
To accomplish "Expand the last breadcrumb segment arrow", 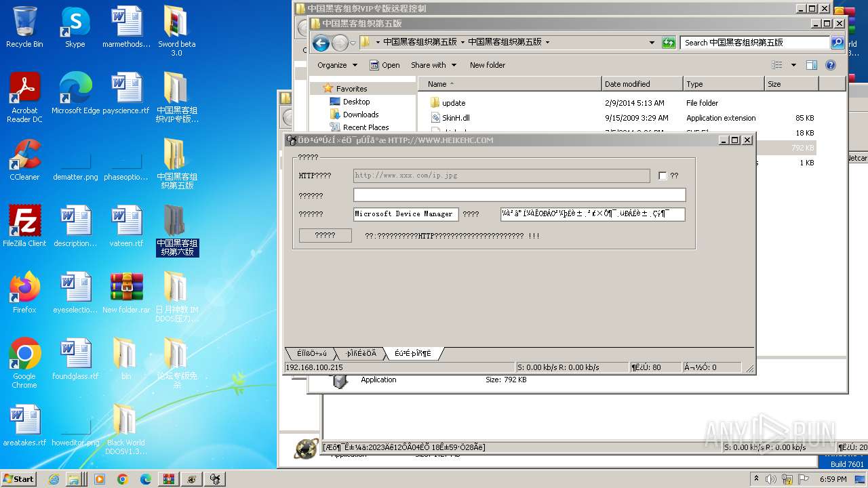I will (547, 42).
